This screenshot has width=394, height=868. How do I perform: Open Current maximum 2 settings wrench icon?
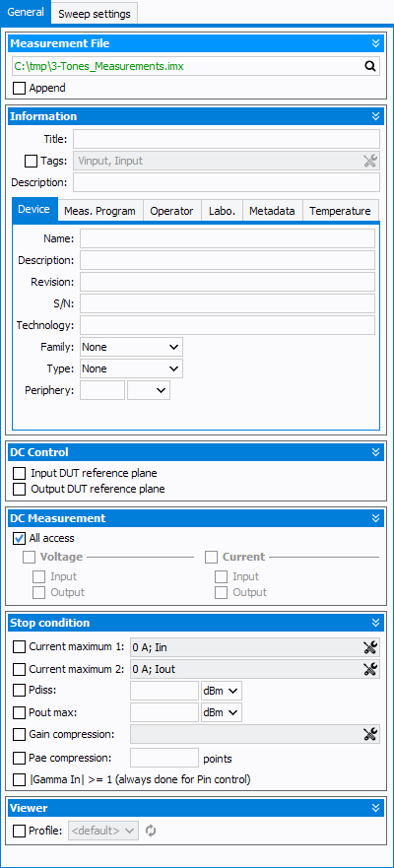click(369, 669)
